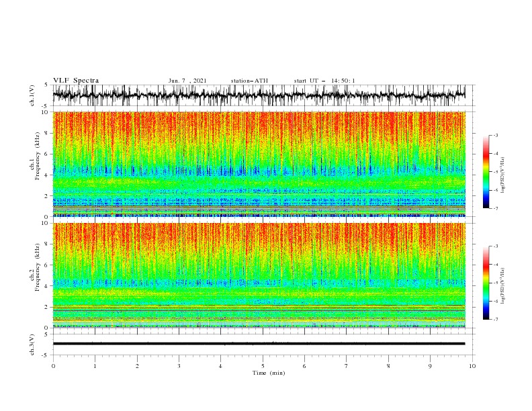Click the ch.2 spectrogram panel
Screen dimensions: 532x411
[259, 275]
